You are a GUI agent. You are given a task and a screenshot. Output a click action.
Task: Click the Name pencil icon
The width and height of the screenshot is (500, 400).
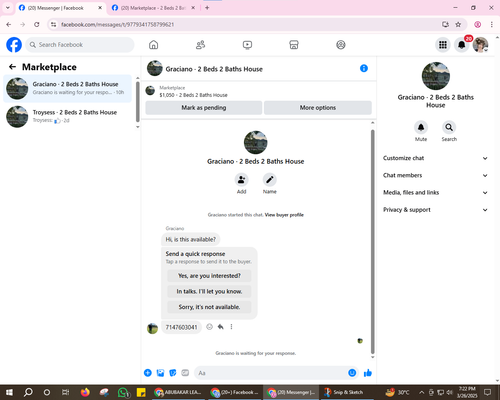pos(270,180)
